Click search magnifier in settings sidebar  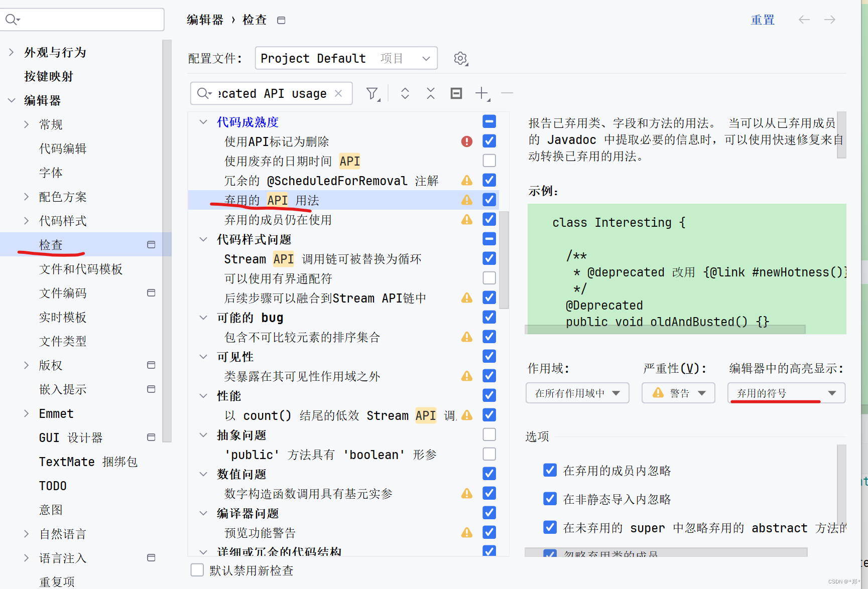[x=12, y=20]
